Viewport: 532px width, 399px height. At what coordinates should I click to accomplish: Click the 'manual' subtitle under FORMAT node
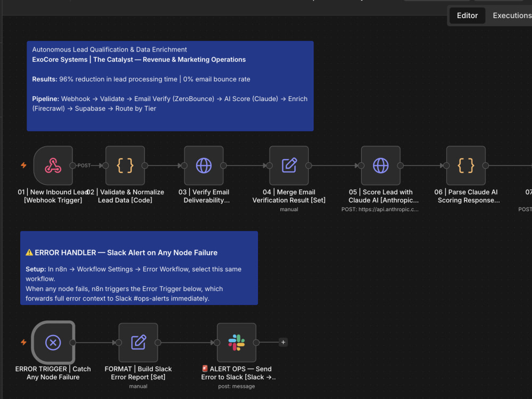tap(138, 386)
